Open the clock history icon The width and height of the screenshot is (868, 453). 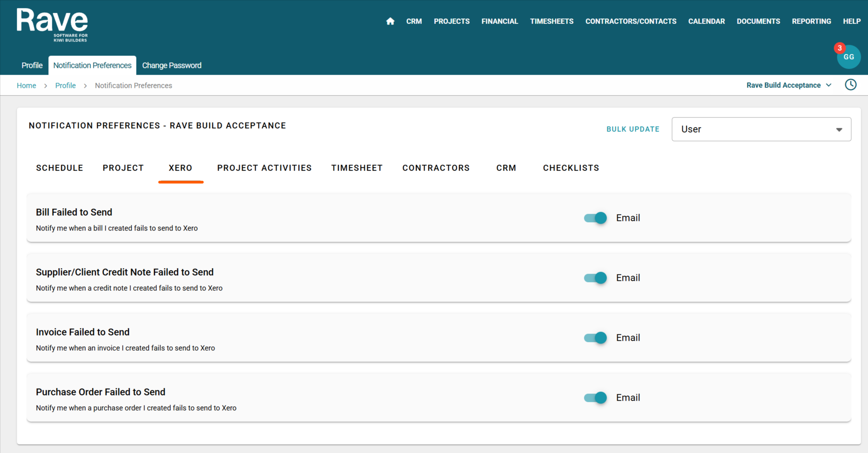[x=850, y=85]
